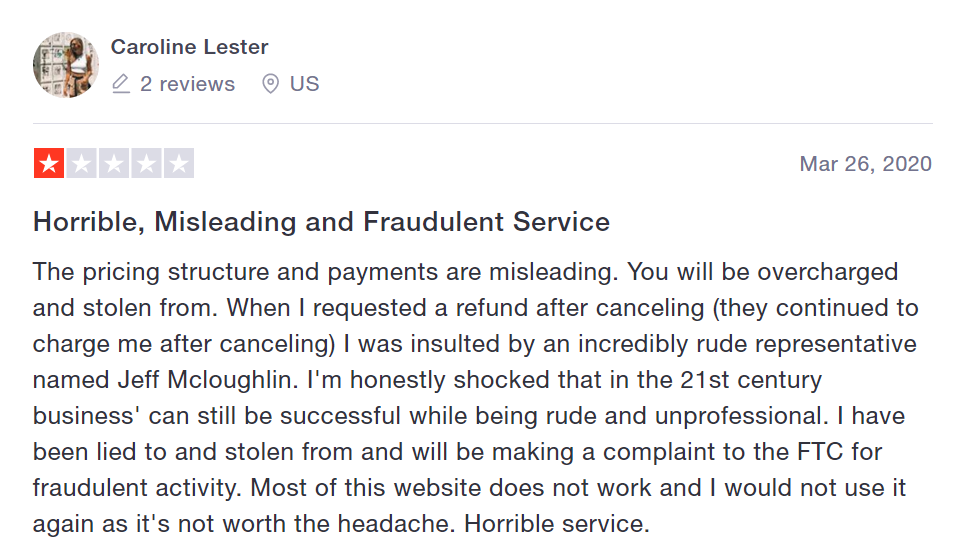Open Caroline Lester's profile picture
963x556 pixels.
pyautogui.click(x=66, y=65)
